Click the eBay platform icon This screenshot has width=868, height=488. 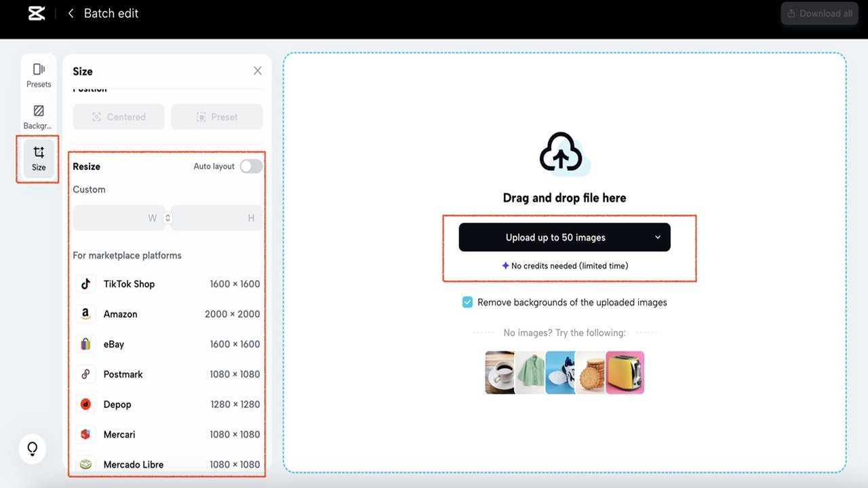[85, 344]
